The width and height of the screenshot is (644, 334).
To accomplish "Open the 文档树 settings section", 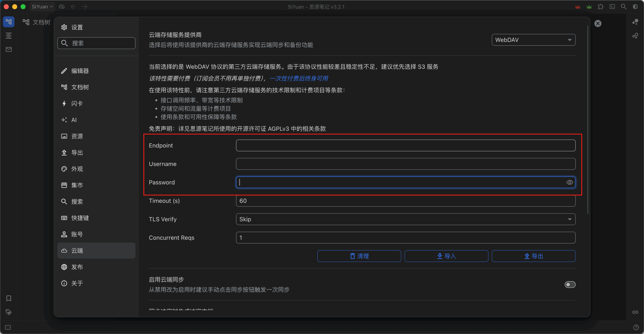I will click(96, 87).
